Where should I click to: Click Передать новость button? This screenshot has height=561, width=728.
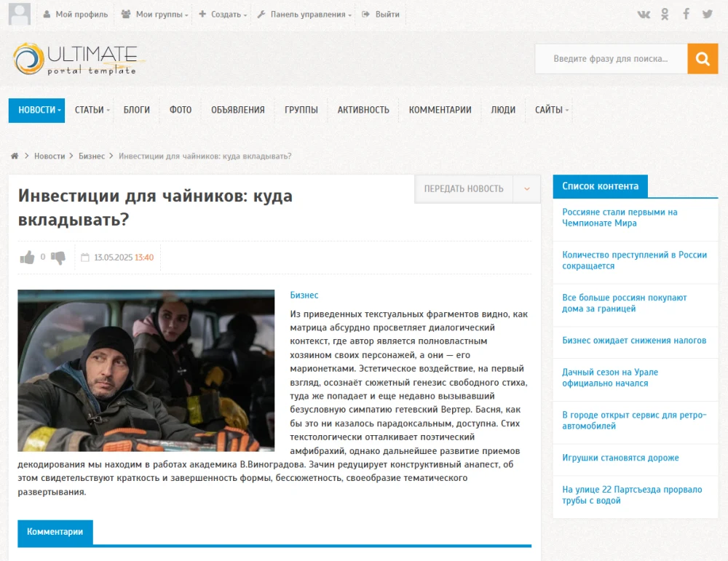click(463, 189)
